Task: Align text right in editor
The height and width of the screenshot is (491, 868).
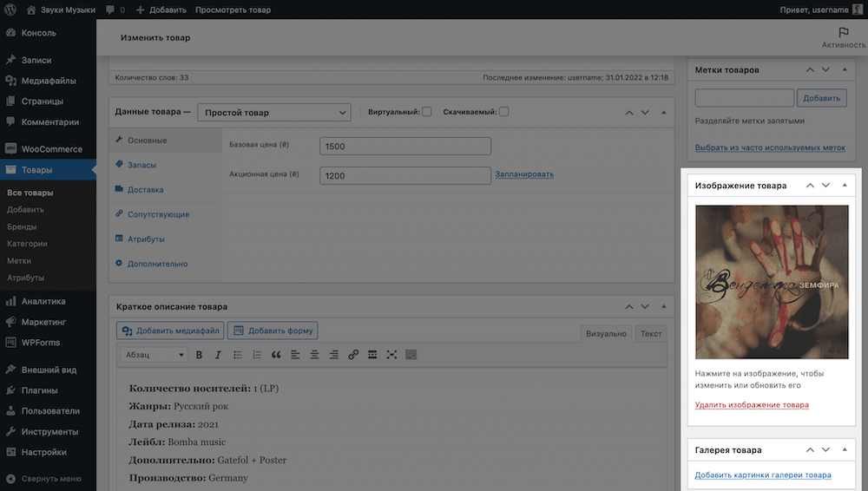Action: [334, 355]
